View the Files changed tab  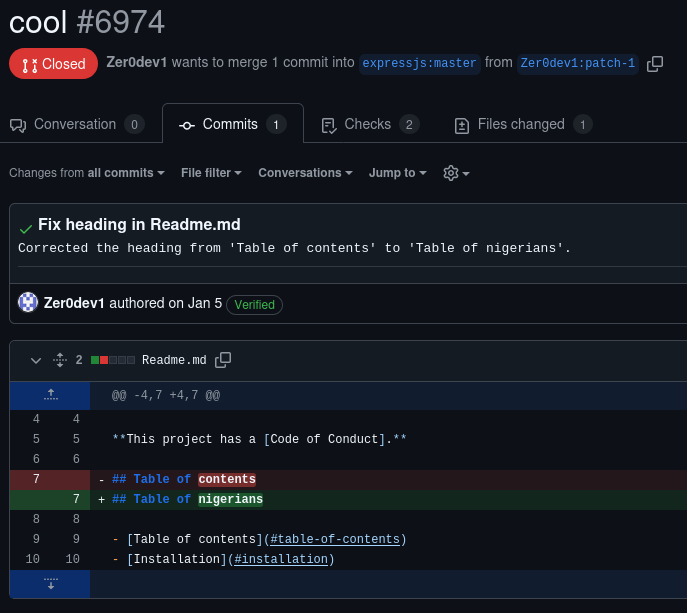pyautogui.click(x=524, y=124)
